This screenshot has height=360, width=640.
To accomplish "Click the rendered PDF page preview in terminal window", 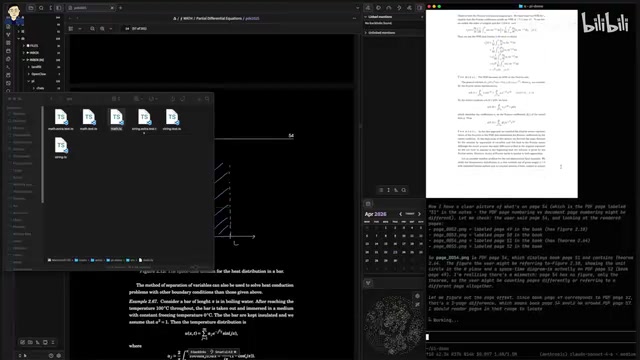I will pyautogui.click(x=502, y=104).
